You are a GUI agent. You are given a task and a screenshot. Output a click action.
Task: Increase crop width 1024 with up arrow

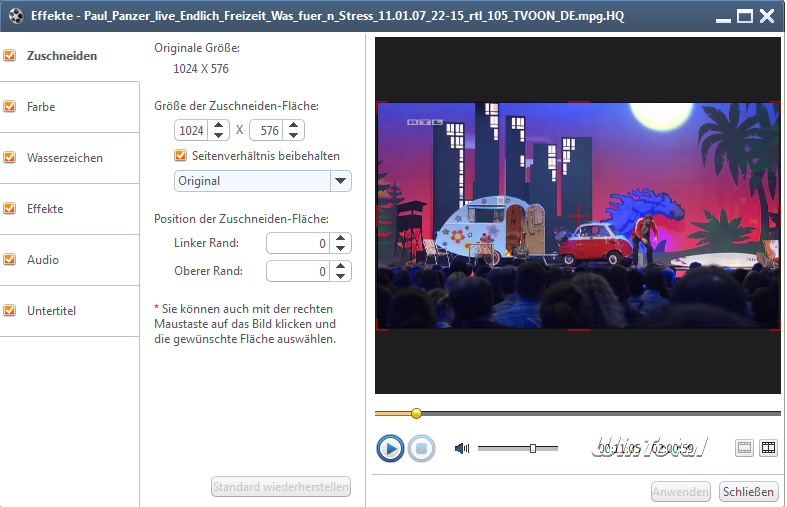[x=218, y=125]
